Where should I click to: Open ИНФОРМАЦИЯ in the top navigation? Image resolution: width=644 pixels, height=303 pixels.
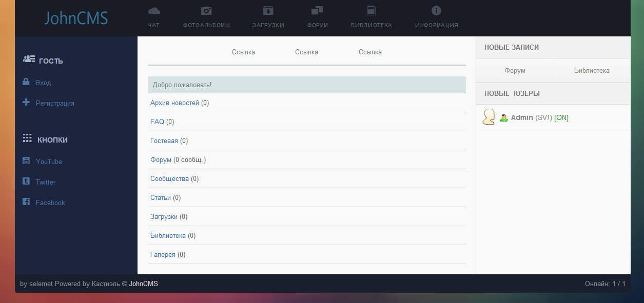[x=437, y=25]
